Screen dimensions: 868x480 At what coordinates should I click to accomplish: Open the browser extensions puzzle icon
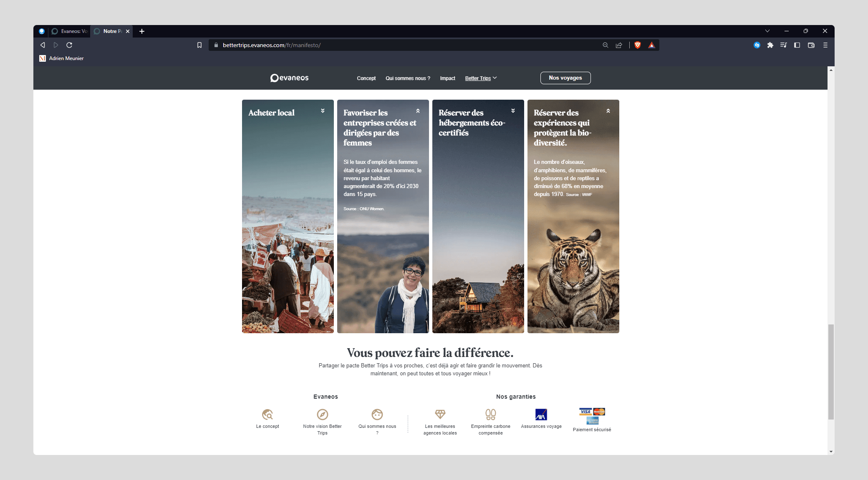point(770,45)
